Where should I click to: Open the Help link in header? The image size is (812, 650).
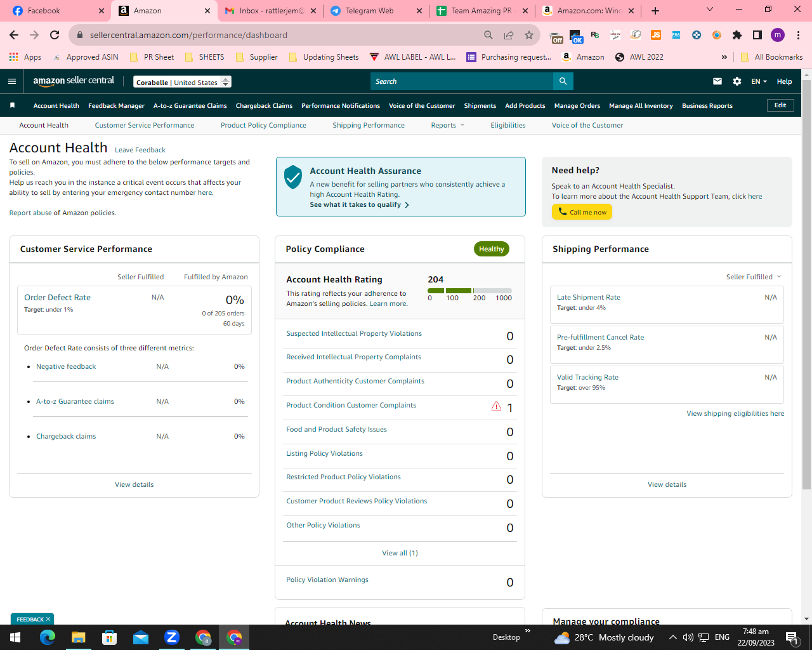point(784,81)
